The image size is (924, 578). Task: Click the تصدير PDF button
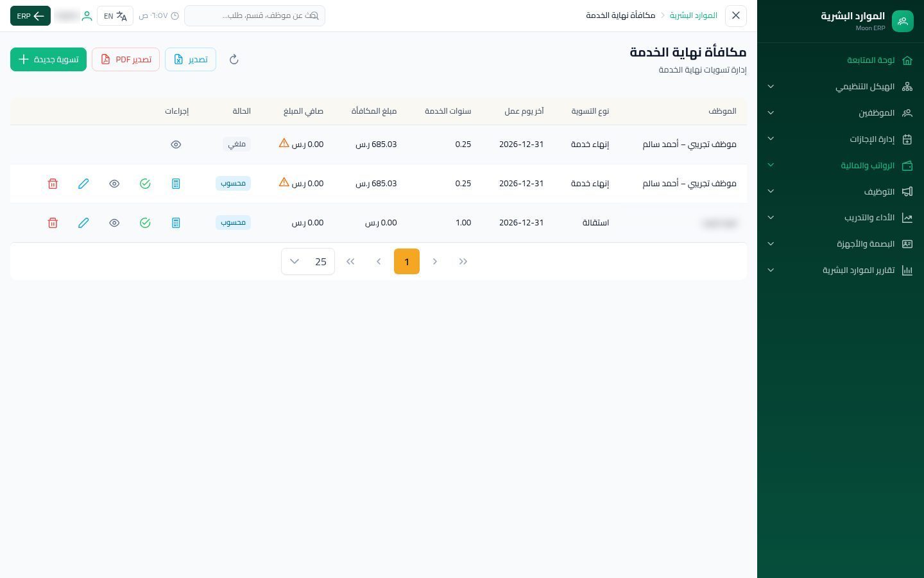pyautogui.click(x=126, y=59)
